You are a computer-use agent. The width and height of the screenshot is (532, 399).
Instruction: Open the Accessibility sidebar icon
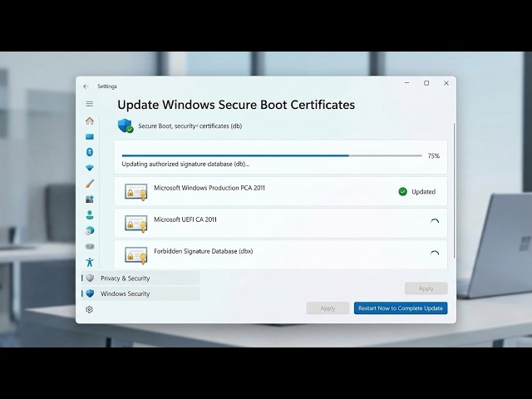tap(90, 262)
